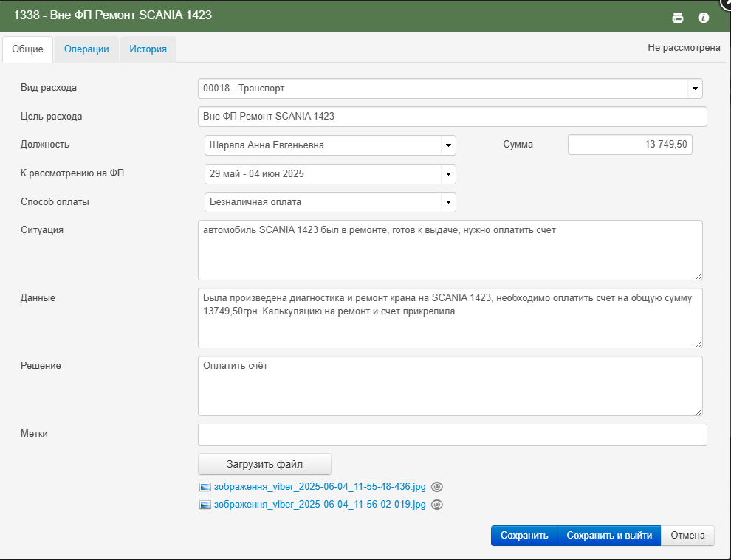The width and height of the screenshot is (731, 560).
Task: Click the Способ оплаты label
Action: tap(55, 202)
